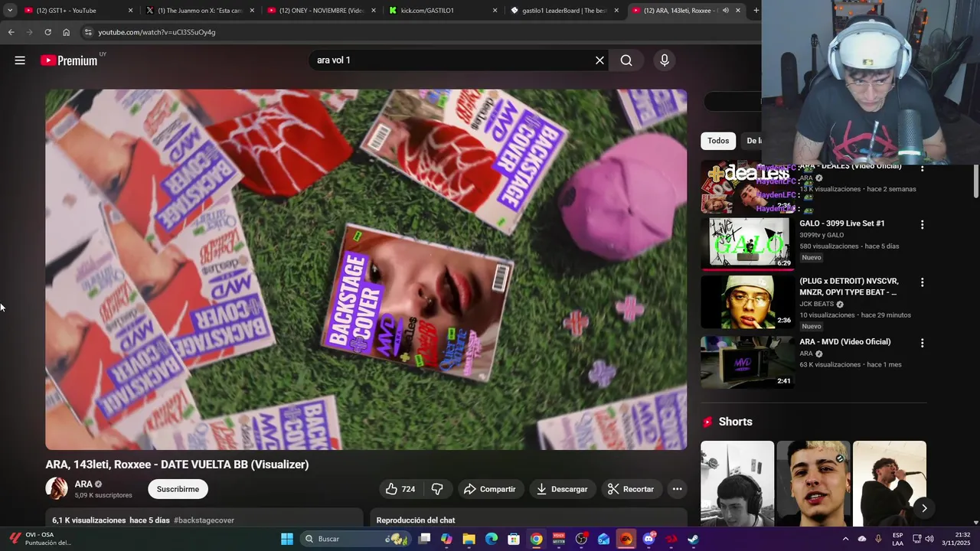Show next Shorts with the right arrow
This screenshot has height=551, width=980.
(x=924, y=507)
